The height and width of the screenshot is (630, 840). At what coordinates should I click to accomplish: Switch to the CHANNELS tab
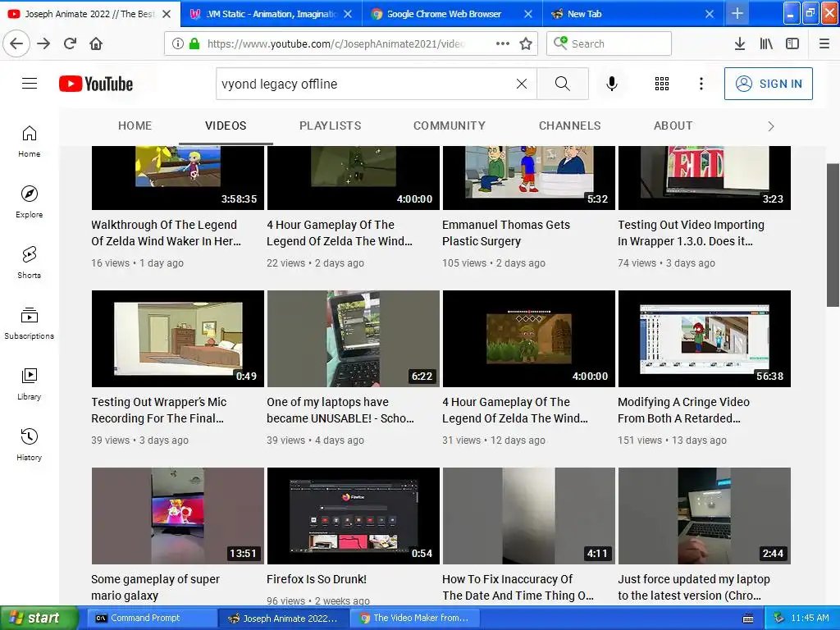tap(569, 126)
